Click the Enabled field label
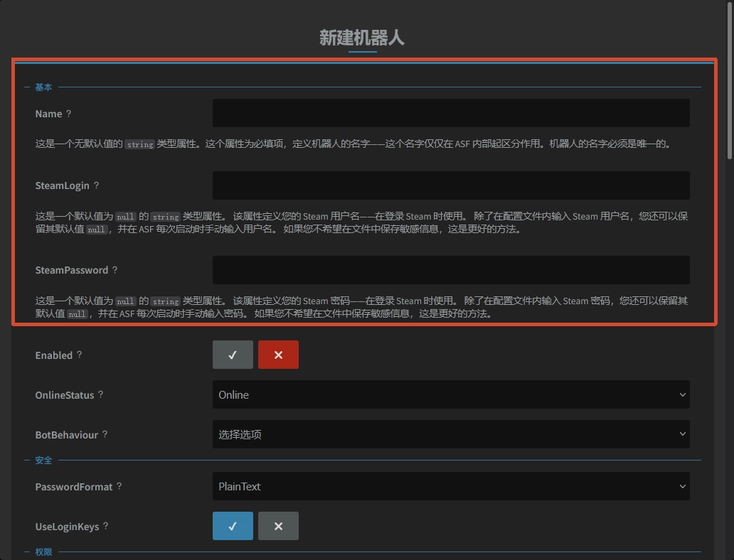This screenshot has height=560, width=734. pyautogui.click(x=54, y=355)
